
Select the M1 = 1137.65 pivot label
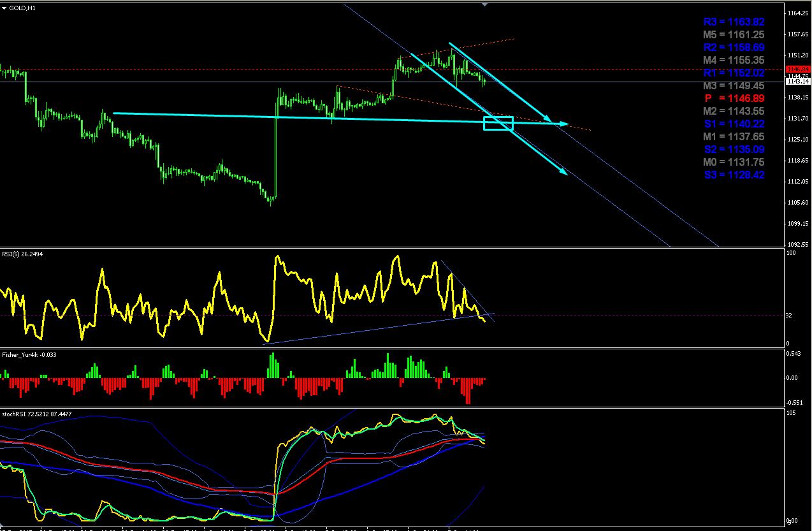coord(734,136)
